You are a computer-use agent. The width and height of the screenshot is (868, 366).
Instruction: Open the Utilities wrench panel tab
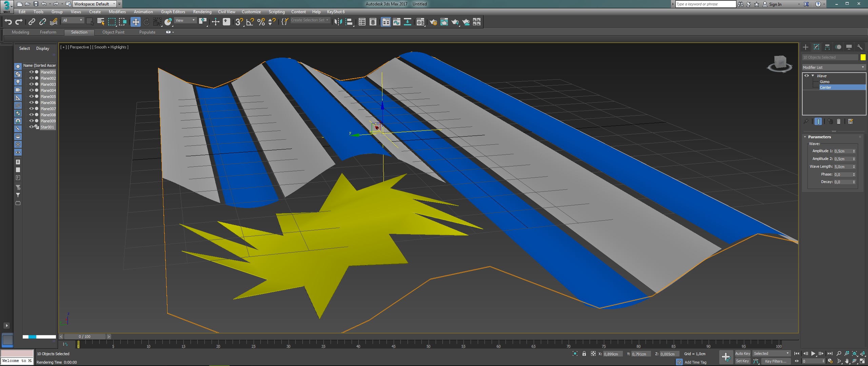tap(860, 47)
